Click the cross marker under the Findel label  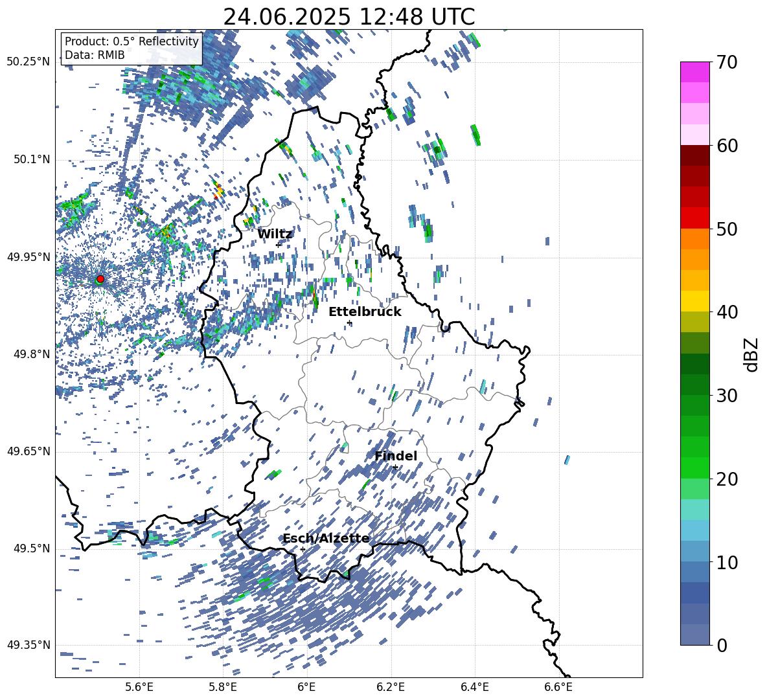pyautogui.click(x=395, y=468)
